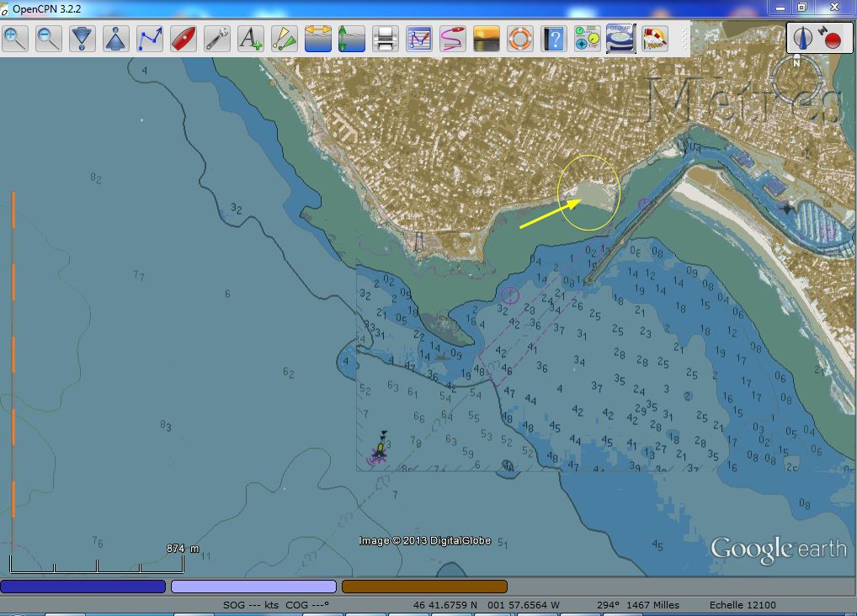Start the Create Route tool

pyautogui.click(x=150, y=39)
